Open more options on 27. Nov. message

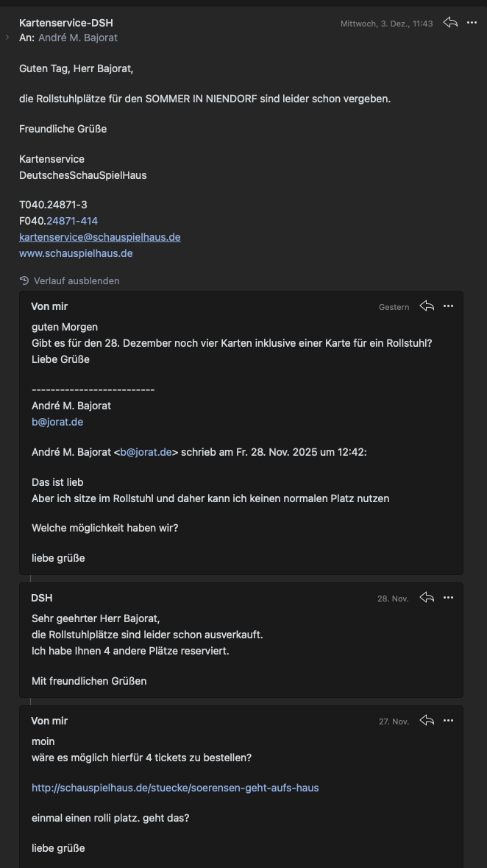click(x=449, y=721)
